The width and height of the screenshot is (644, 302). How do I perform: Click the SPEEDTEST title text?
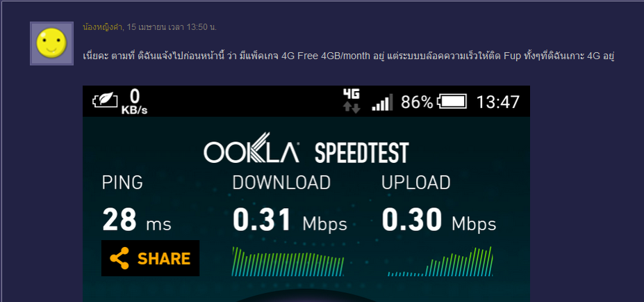[361, 152]
